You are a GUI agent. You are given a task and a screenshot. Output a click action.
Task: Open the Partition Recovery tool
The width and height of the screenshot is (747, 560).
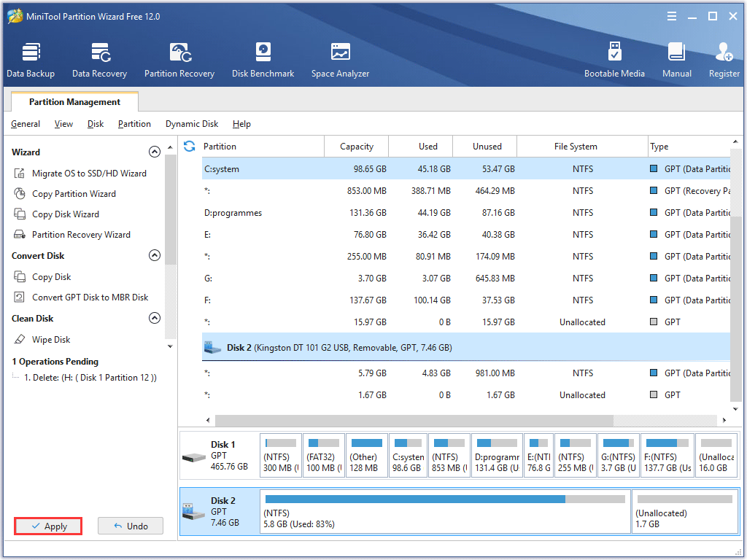pos(179,58)
